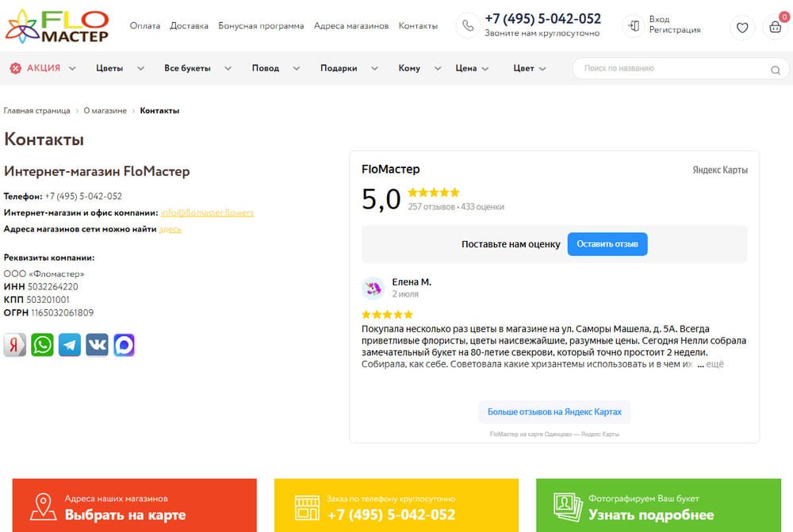This screenshot has width=793, height=532.
Task: Click ИНН 5032264220 text
Action: (41, 287)
